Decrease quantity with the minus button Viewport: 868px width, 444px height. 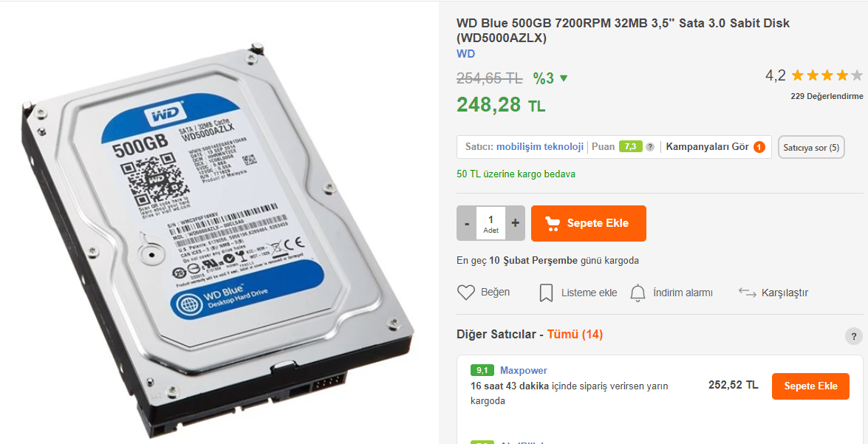(467, 223)
